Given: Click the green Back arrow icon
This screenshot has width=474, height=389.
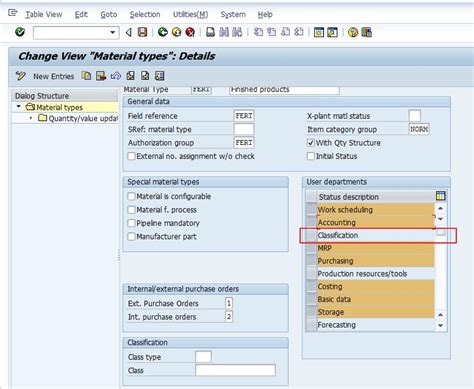Looking at the screenshot, I should [162, 32].
